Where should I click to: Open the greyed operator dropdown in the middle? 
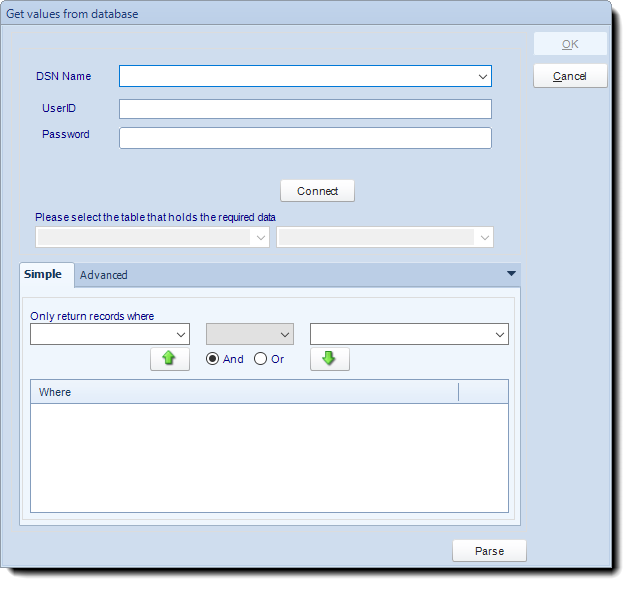tap(250, 334)
